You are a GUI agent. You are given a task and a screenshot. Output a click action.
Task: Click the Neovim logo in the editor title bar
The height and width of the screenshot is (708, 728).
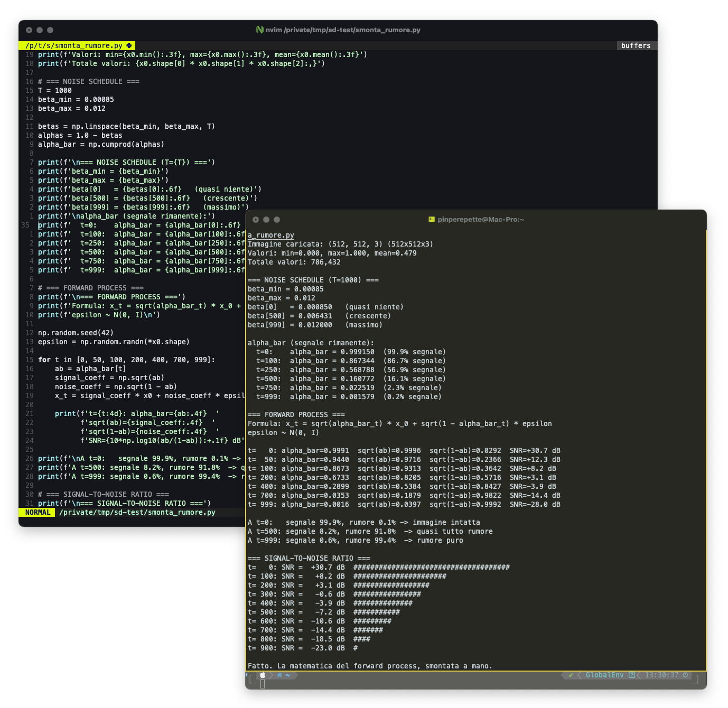[x=259, y=30]
